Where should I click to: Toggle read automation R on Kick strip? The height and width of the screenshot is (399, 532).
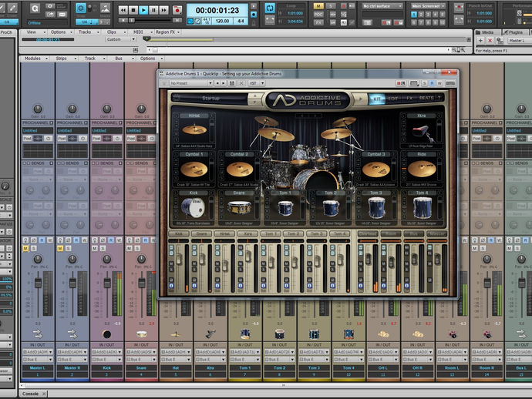111,240
